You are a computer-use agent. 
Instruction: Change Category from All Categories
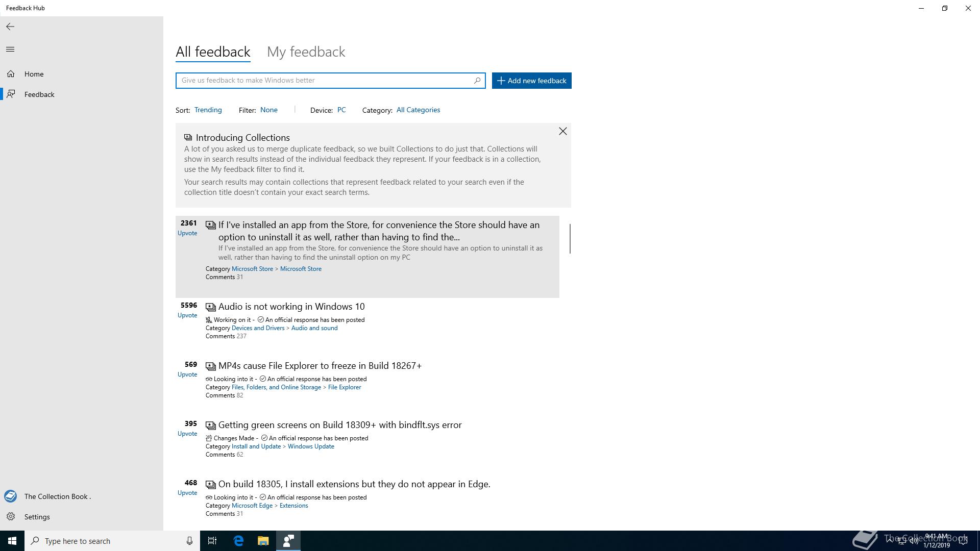[418, 110]
